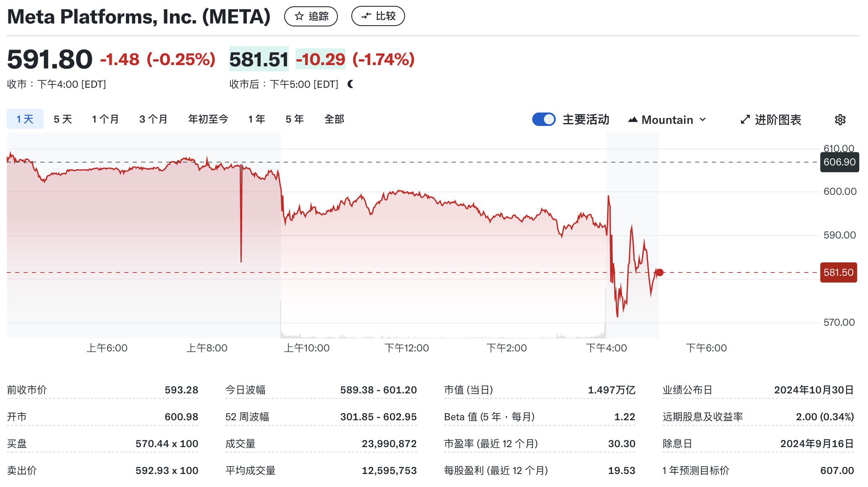Image resolution: width=868 pixels, height=487 pixels.
Task: Click the expand arrows icon for 进阶图表
Action: tap(745, 120)
